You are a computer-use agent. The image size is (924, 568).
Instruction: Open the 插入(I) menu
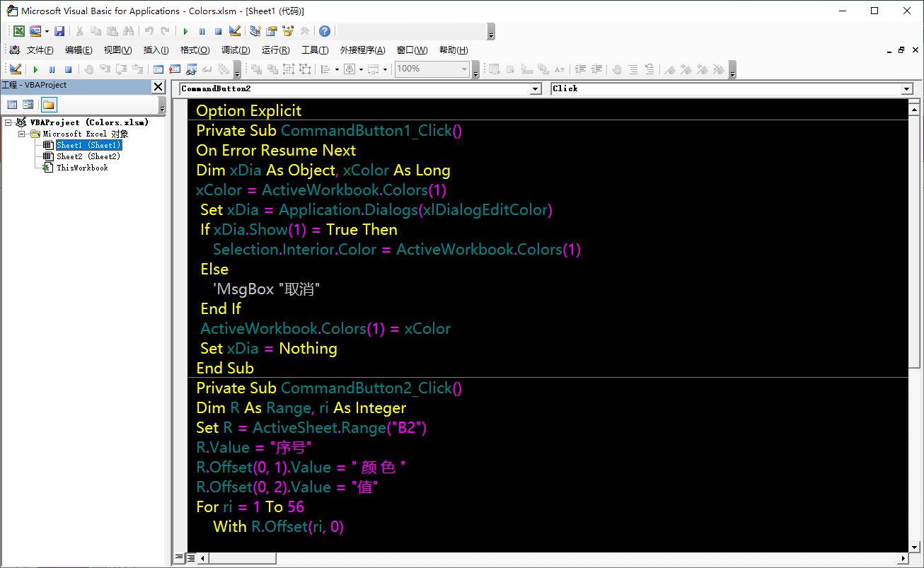point(156,50)
